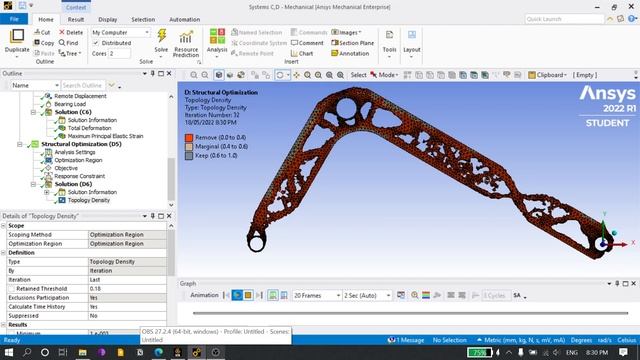Insert a Section Plane

[352, 43]
